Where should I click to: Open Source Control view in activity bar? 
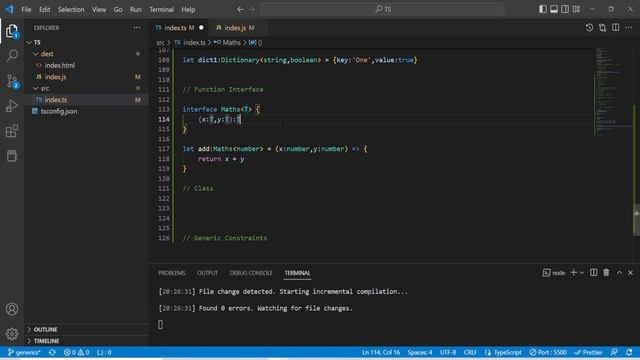pyautogui.click(x=12, y=81)
